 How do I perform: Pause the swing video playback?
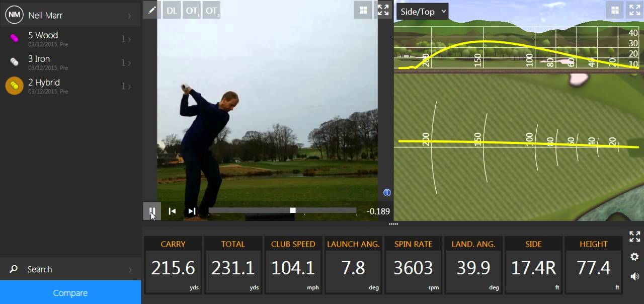click(152, 211)
